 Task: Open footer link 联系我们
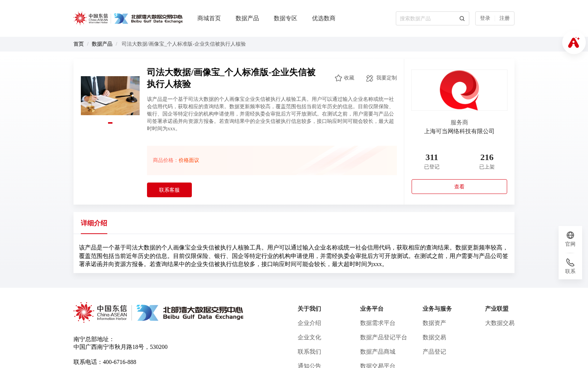coord(309,352)
